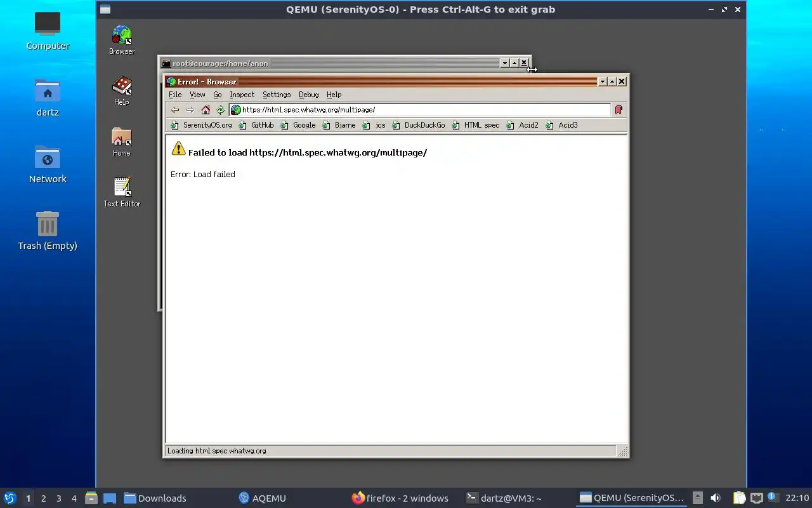The height and width of the screenshot is (508, 812).
Task: Click the 22:10 clock in the taskbar
Action: [797, 498]
